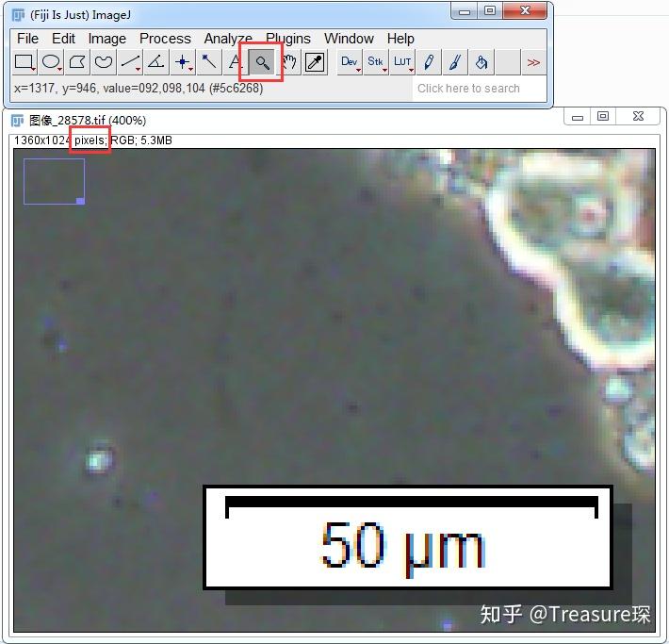Open the File menu
The width and height of the screenshot is (669, 644).
(27, 39)
